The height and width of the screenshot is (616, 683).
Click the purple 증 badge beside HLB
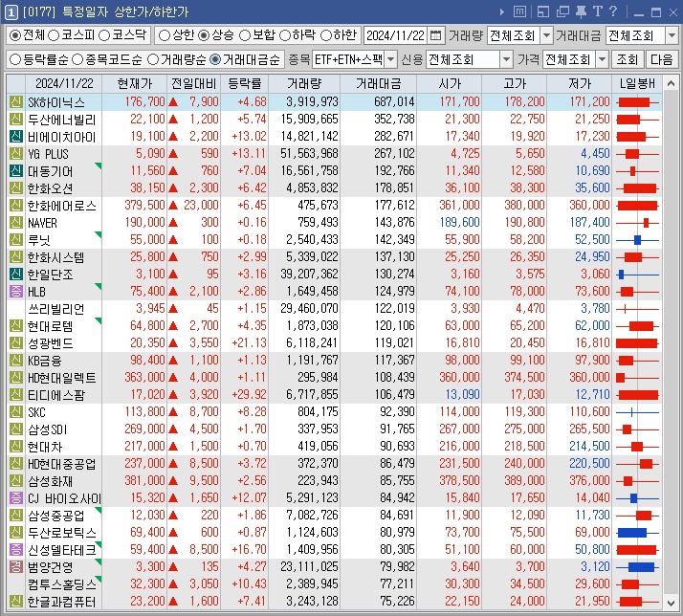tap(16, 292)
